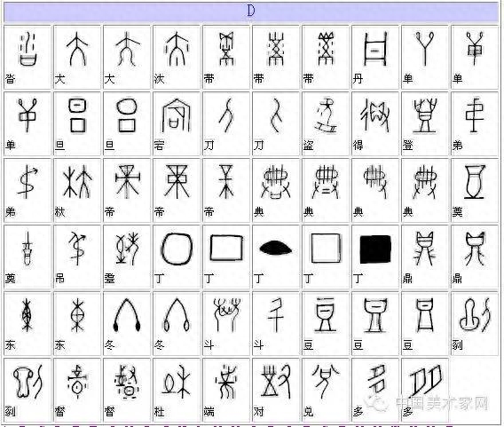The image size is (504, 427).
Task: Pick the black lens-shaped 丁 glyph
Action: (276, 257)
